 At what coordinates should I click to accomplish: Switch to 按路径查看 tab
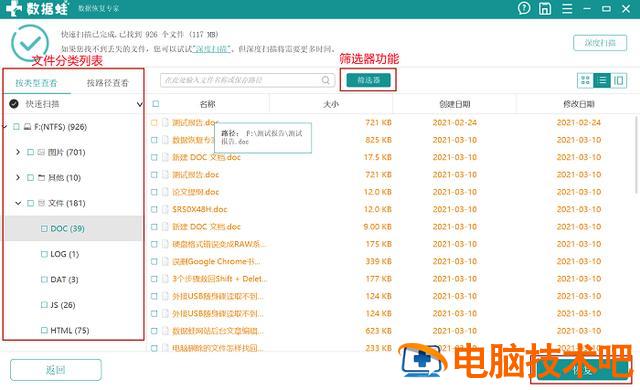click(107, 83)
